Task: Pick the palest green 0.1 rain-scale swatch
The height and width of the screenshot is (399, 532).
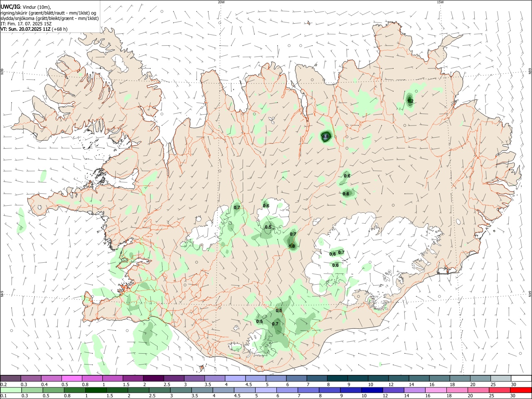Action: click(x=11, y=390)
